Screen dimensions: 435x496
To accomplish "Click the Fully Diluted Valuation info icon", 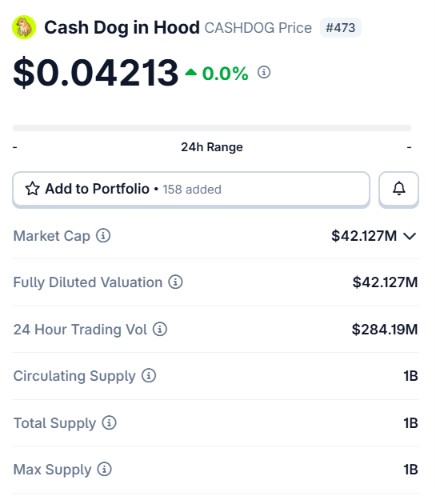I will [175, 282].
